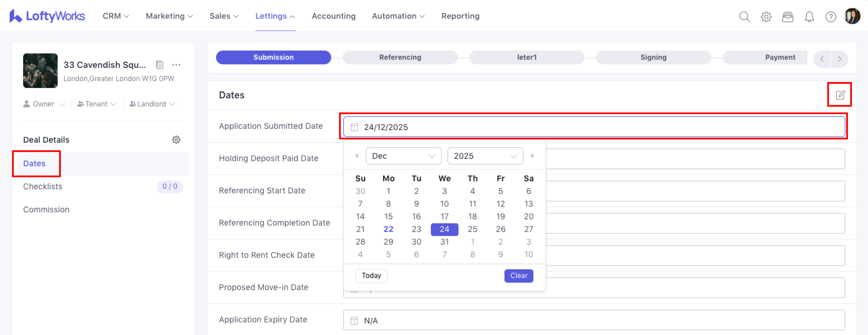Open the three-dot more options menu

tap(176, 65)
